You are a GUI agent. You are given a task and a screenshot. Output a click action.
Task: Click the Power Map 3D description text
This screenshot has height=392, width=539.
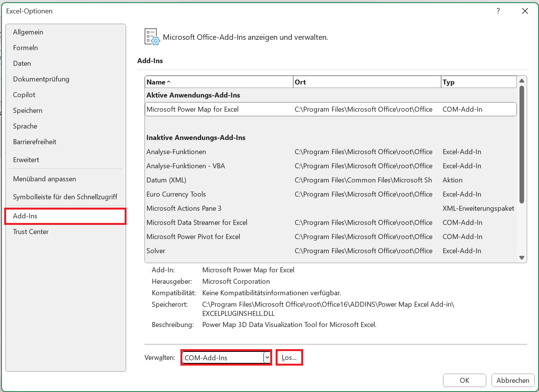click(x=289, y=325)
